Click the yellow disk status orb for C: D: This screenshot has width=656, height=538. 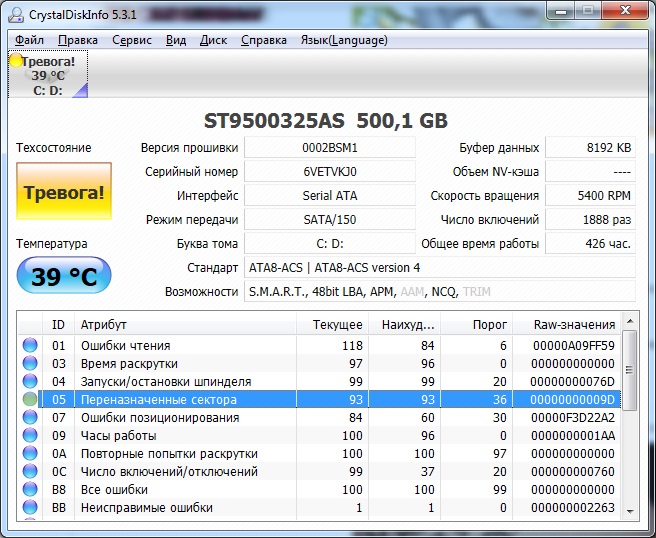pyautogui.click(x=16, y=61)
